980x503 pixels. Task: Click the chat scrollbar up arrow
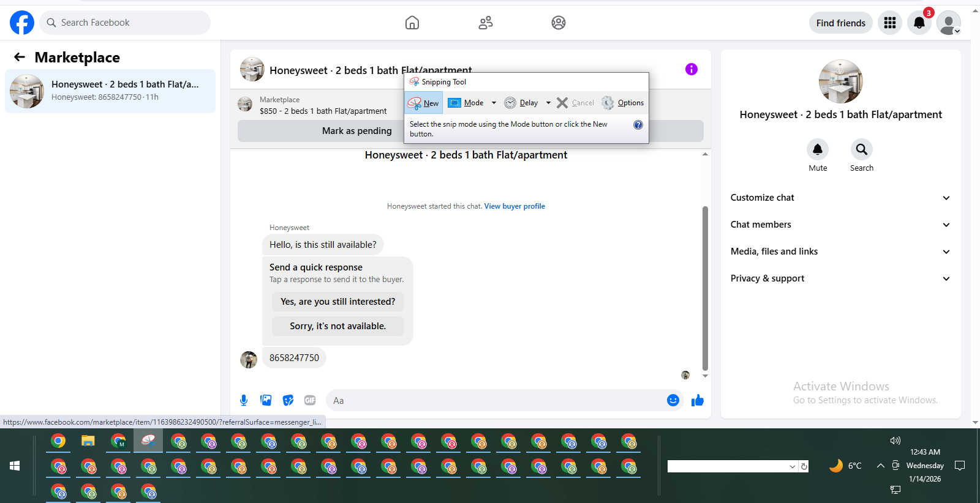point(705,154)
